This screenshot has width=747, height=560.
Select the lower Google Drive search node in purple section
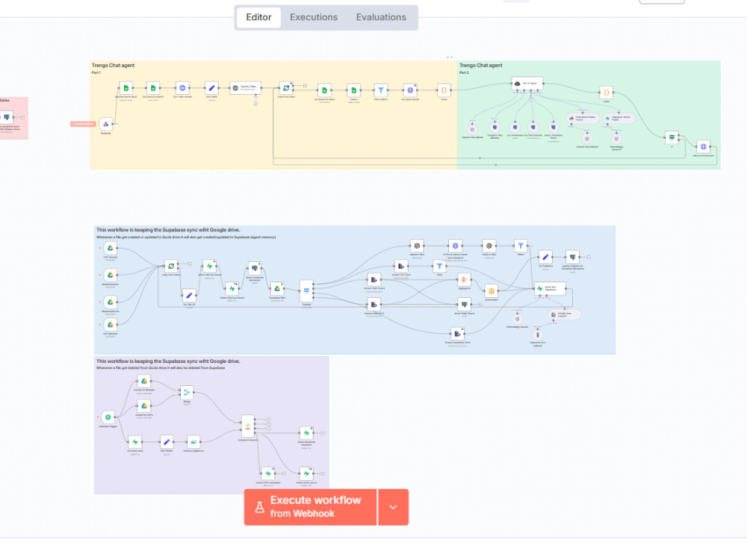pyautogui.click(x=144, y=405)
